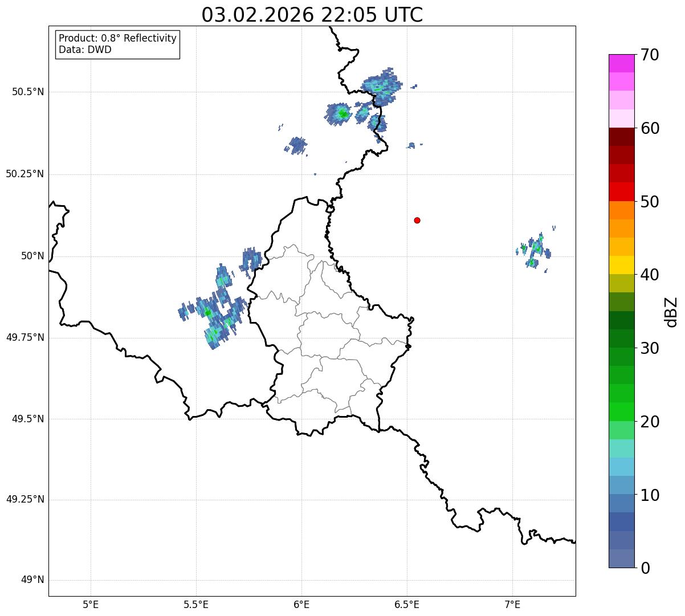Click the latitude label 49.75°N

coord(25,337)
